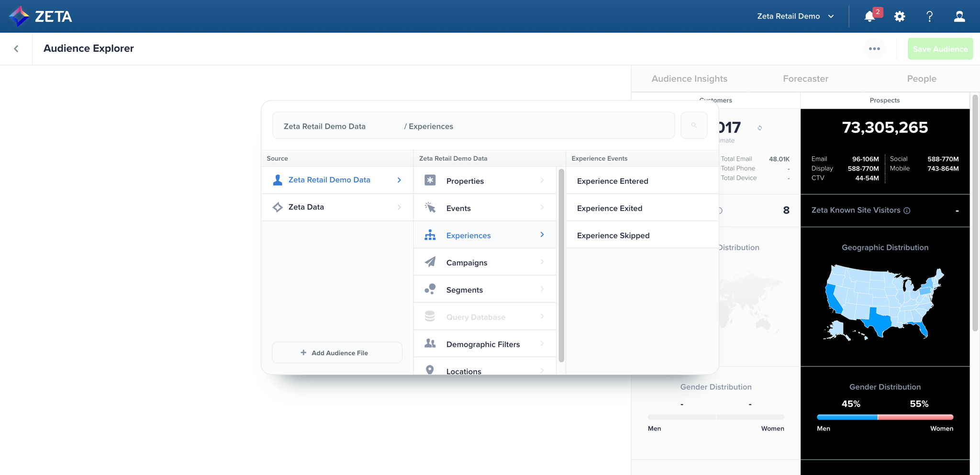Viewport: 980px width, 475px height.
Task: Expand the Zeta Data source
Action: [337, 207]
